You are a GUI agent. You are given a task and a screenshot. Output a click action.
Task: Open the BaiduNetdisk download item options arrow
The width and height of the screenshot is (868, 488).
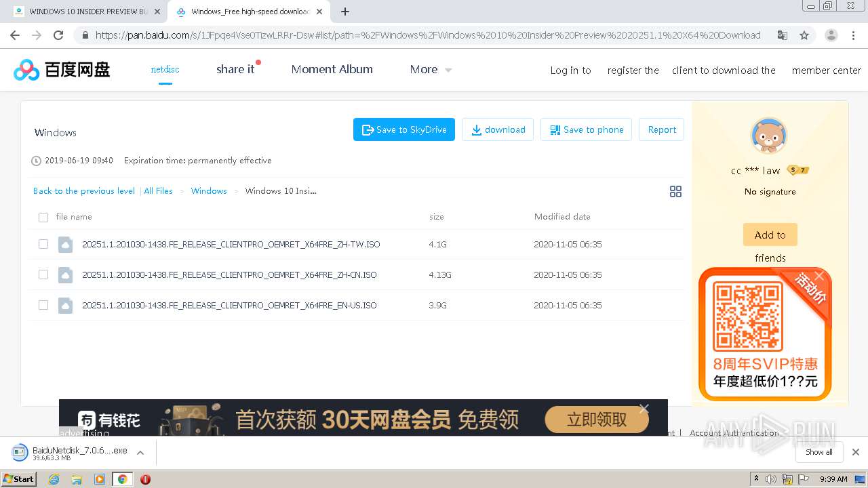coord(140,452)
